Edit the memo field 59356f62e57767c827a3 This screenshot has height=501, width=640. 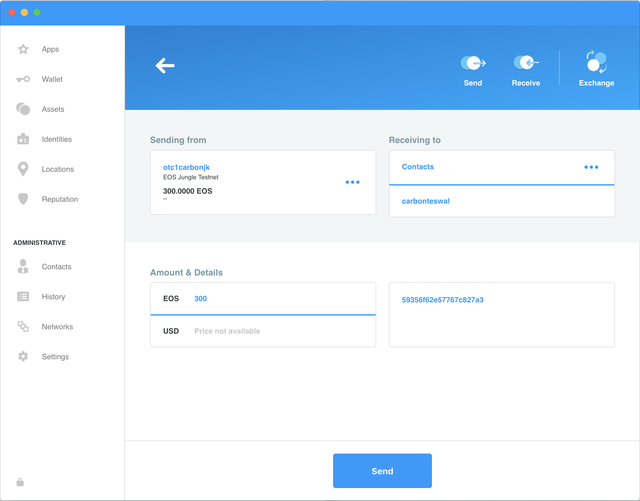pos(502,315)
